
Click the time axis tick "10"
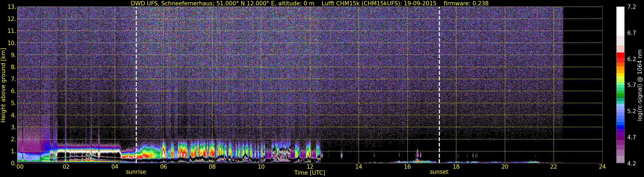[x=261, y=167]
